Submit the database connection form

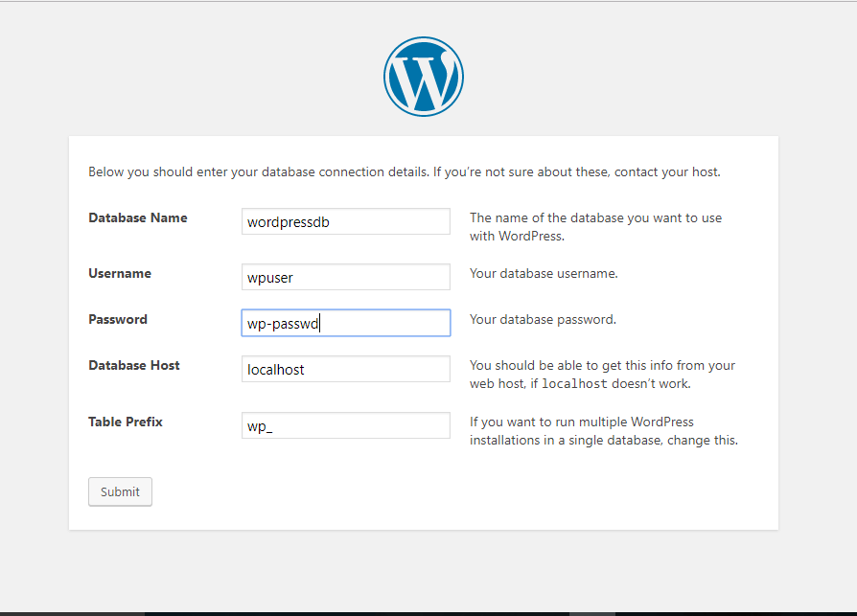(120, 491)
